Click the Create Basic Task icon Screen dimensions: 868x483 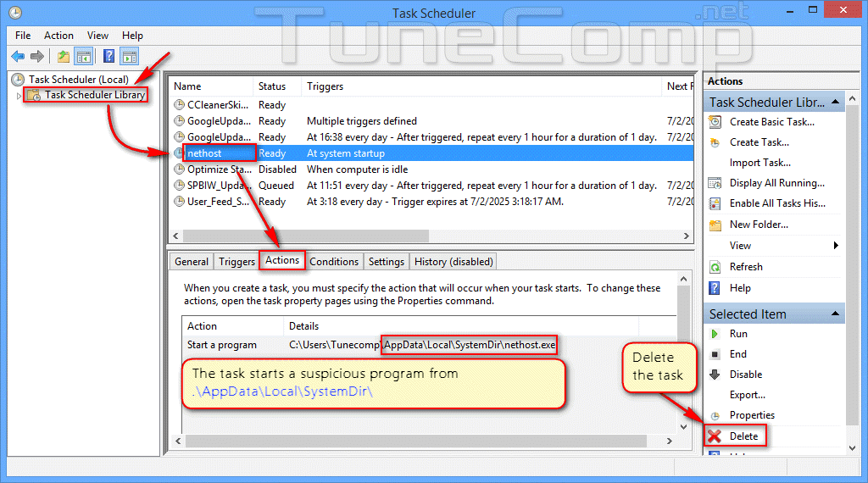point(715,122)
